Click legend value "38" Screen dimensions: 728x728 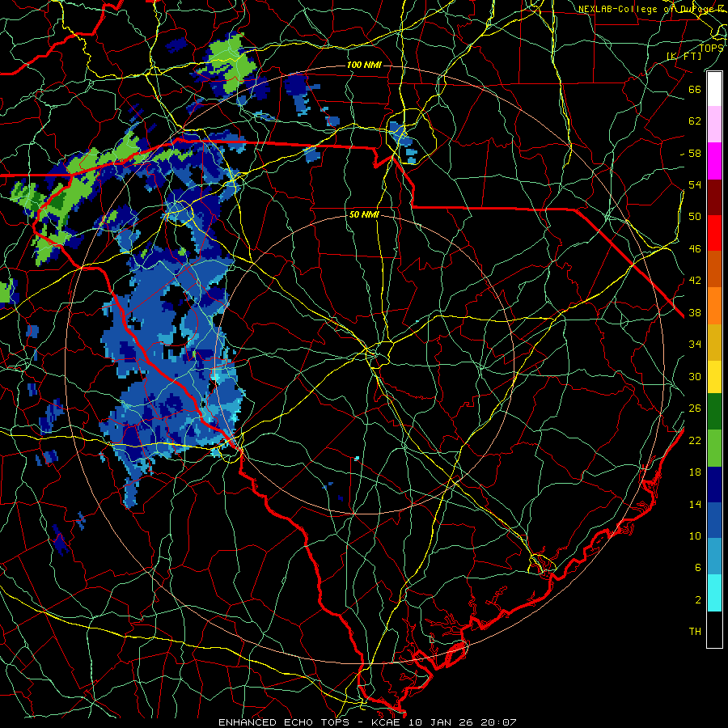pyautogui.click(x=695, y=313)
